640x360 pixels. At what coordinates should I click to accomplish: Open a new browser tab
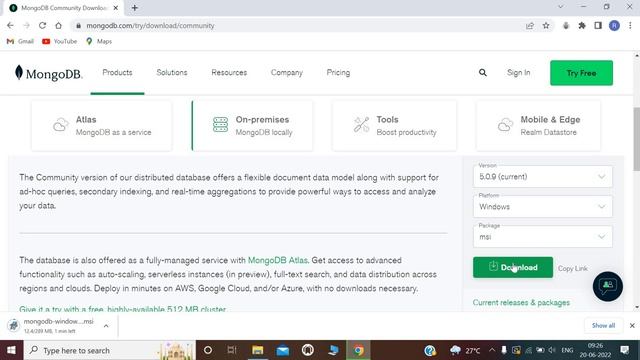[x=135, y=8]
